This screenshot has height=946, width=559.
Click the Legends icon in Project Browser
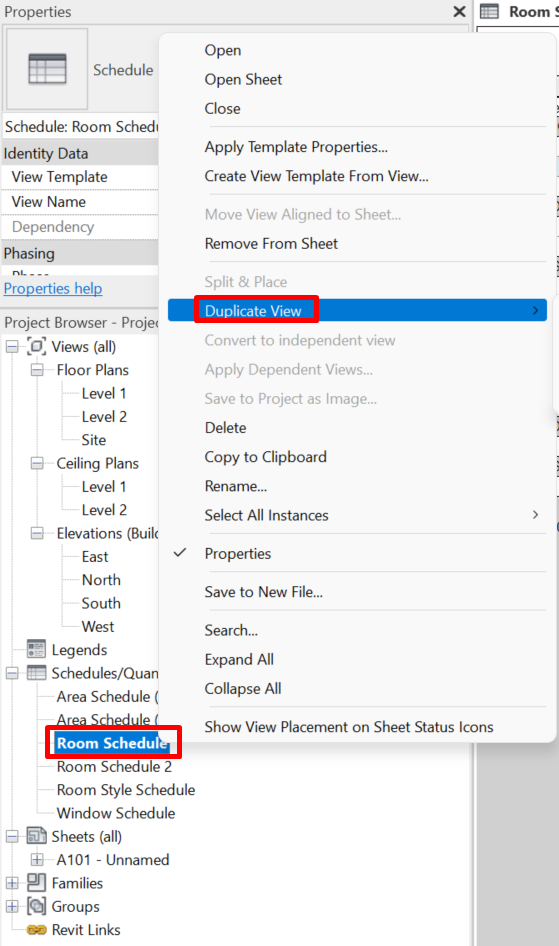36,650
